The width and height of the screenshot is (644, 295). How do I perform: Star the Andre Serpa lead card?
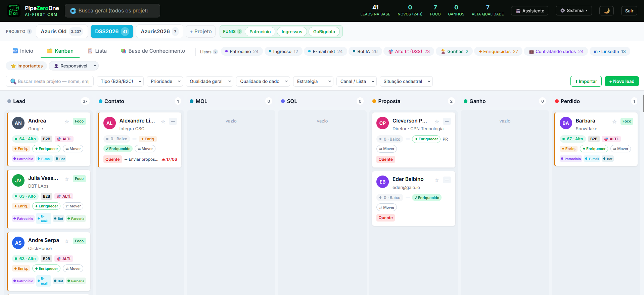click(67, 241)
